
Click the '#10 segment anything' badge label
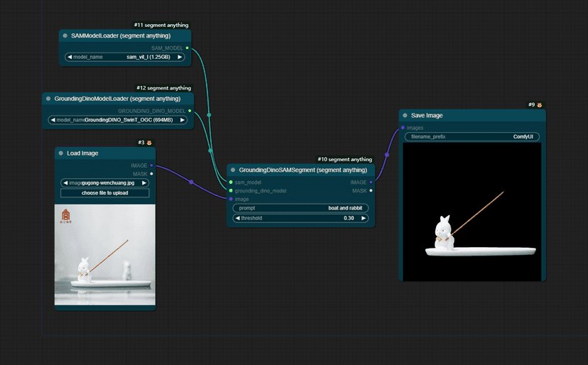coord(344,160)
